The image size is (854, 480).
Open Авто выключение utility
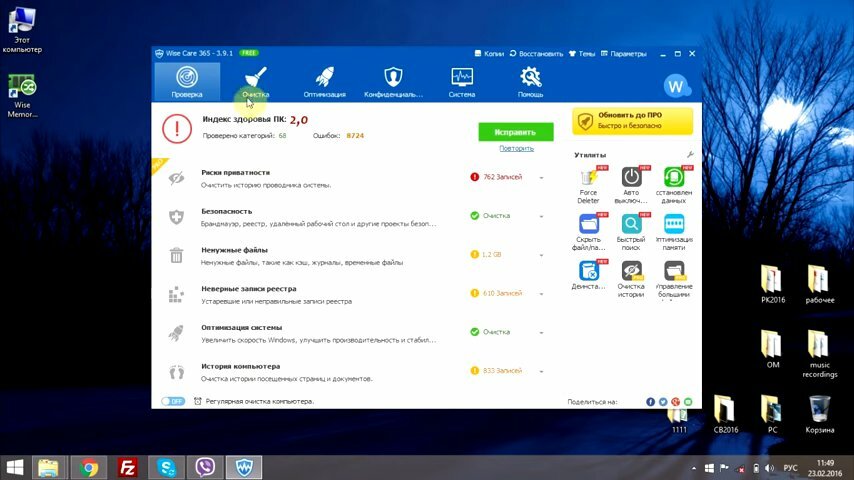click(x=631, y=185)
